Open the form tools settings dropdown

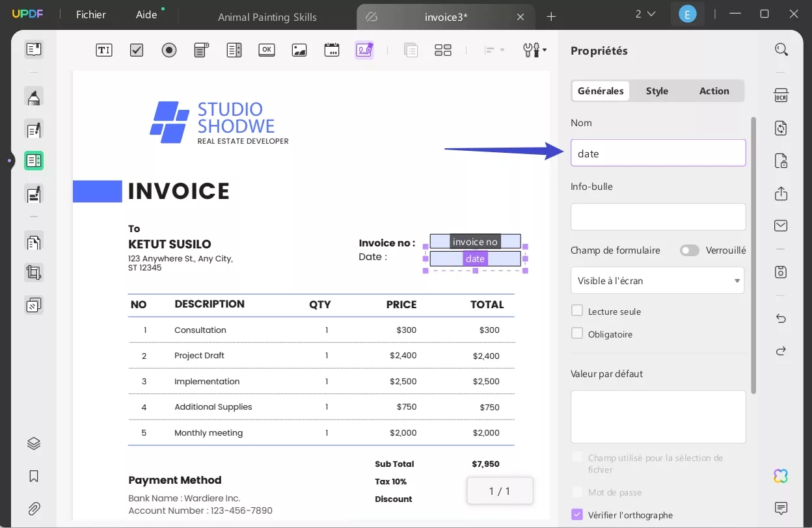click(x=535, y=50)
